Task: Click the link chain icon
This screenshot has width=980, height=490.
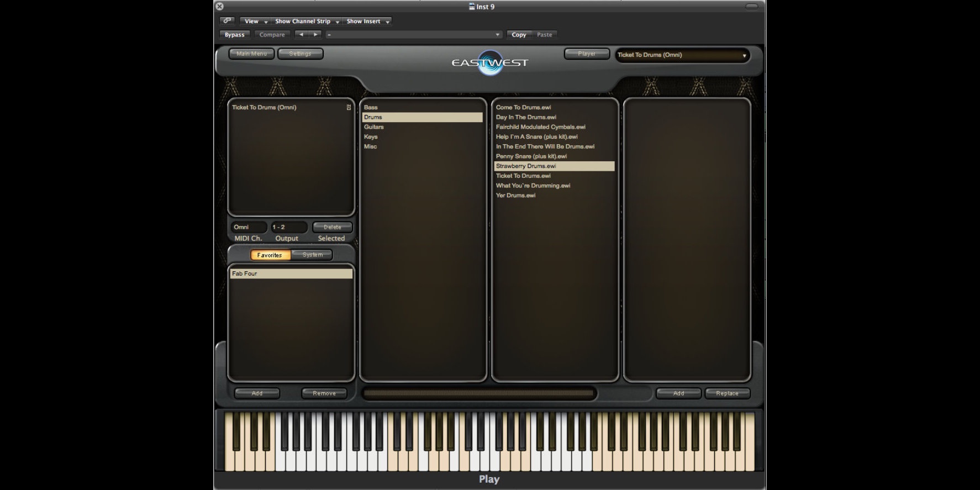Action: click(x=226, y=21)
